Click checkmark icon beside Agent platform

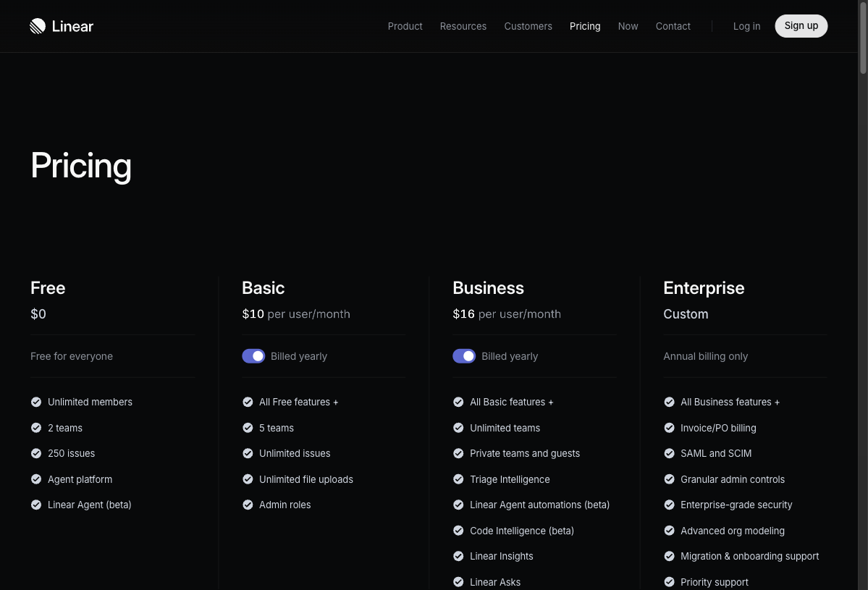(x=36, y=479)
